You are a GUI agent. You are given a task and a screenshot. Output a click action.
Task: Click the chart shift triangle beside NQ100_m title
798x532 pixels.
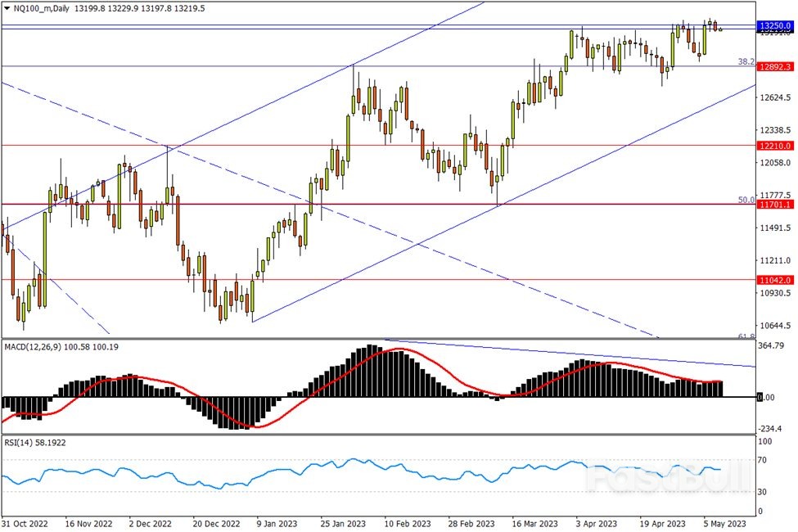coord(7,8)
